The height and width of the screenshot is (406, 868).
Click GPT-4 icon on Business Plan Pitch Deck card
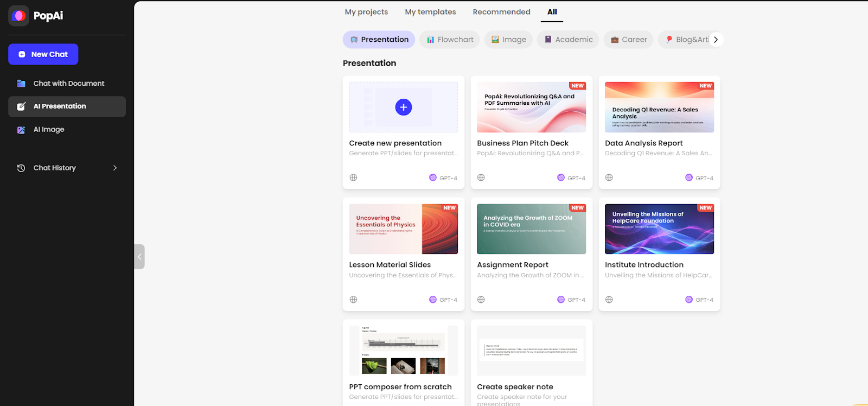point(561,177)
